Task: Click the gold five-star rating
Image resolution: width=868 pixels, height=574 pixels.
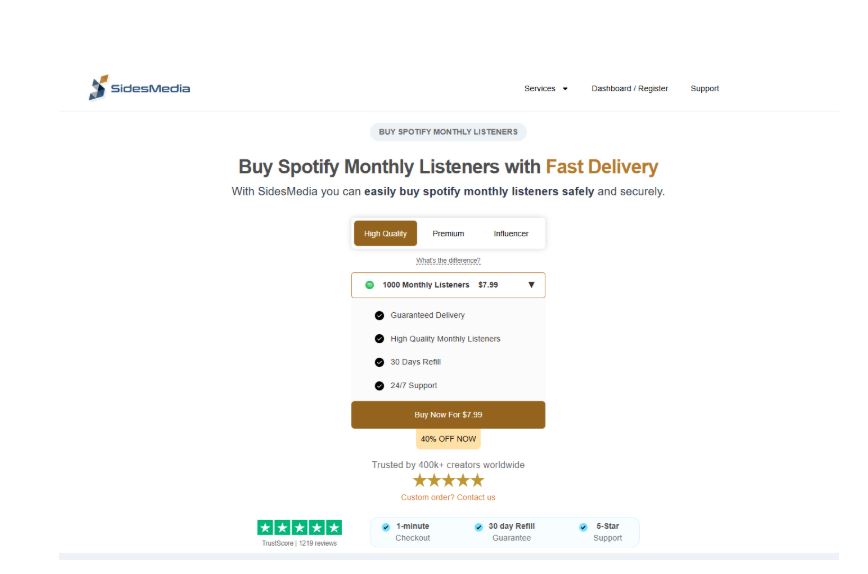Action: pyautogui.click(x=448, y=480)
